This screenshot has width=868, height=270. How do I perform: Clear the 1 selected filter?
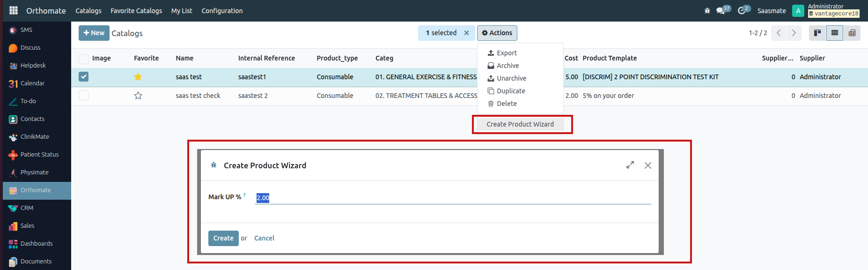[x=466, y=33]
